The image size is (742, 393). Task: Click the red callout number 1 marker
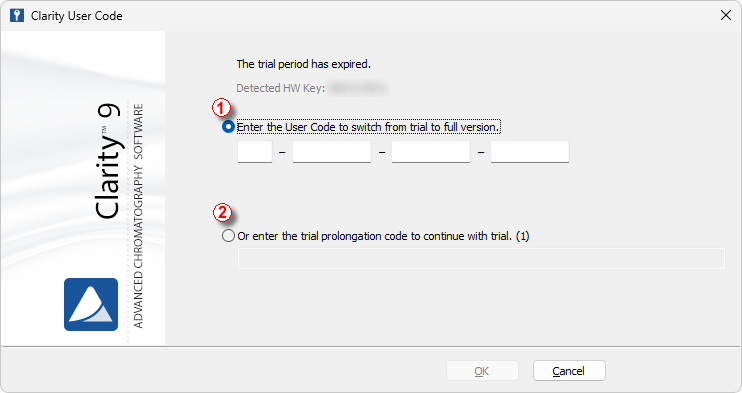pyautogui.click(x=221, y=108)
